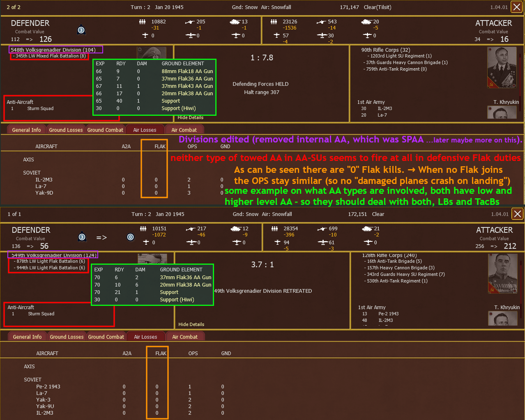
Task: Click fort level 3 icon in upper report
Action: click(81, 30)
